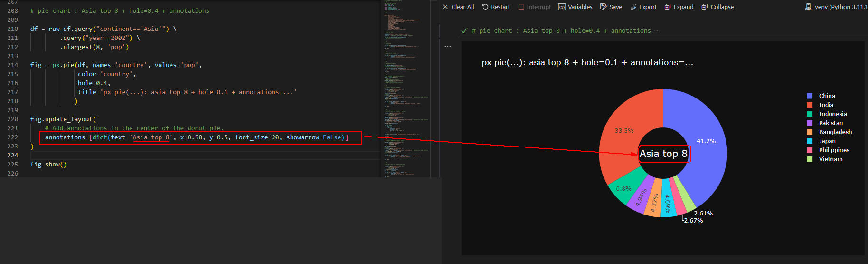The image size is (868, 264).
Task: Place cursor on 'fig.show()' line
Action: (x=48, y=165)
